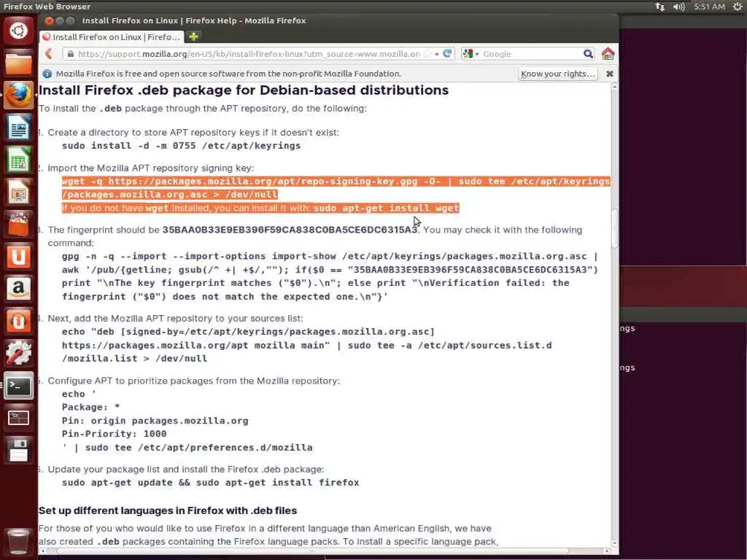Click the vertical scrollbar thumb

(614, 228)
